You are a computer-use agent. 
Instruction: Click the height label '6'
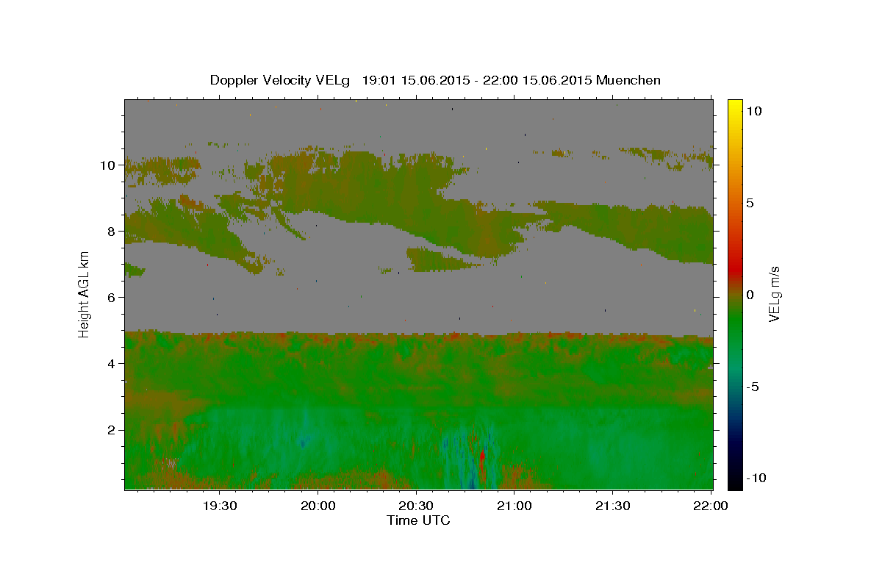(113, 298)
